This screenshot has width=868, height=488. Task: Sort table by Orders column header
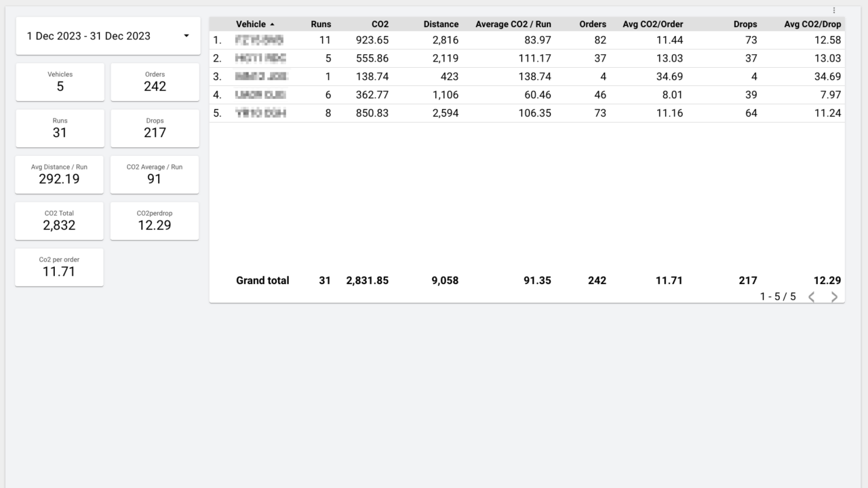[x=593, y=24]
